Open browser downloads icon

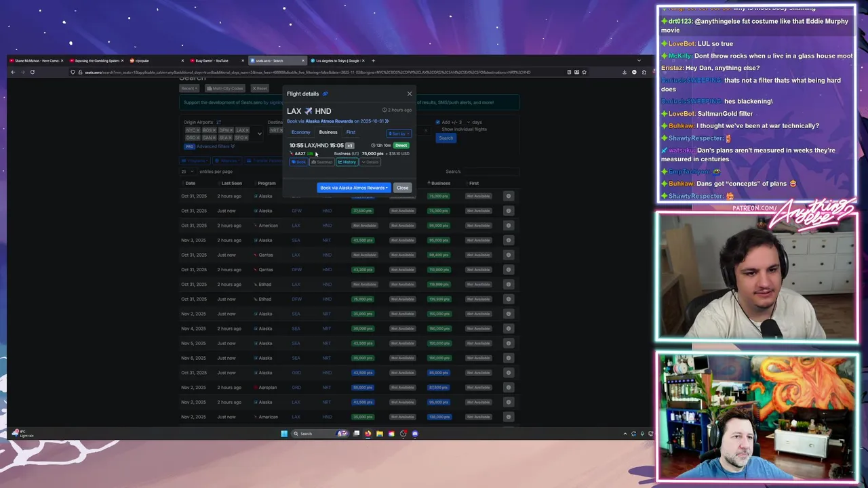(625, 72)
